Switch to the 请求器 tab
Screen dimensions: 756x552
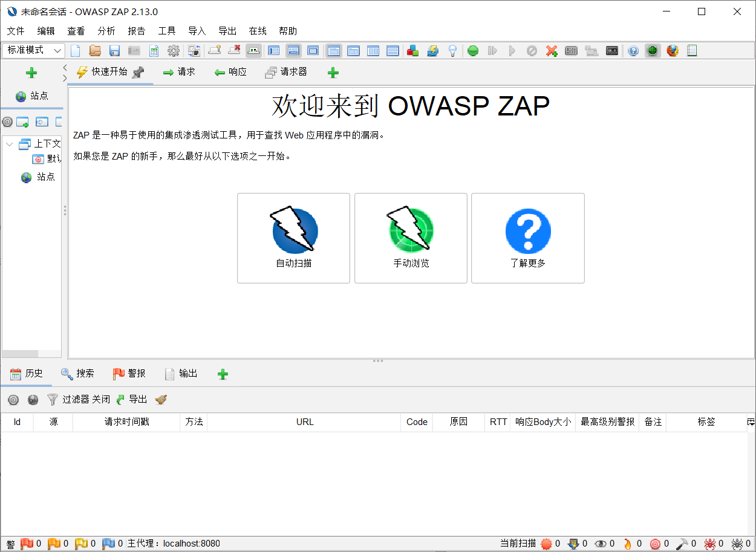(286, 72)
